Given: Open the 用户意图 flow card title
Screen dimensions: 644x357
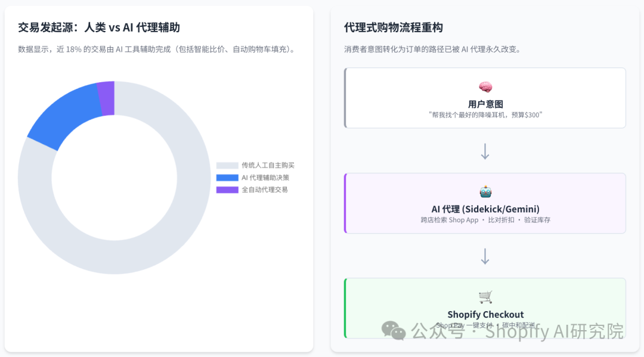Looking at the screenshot, I should coord(485,104).
